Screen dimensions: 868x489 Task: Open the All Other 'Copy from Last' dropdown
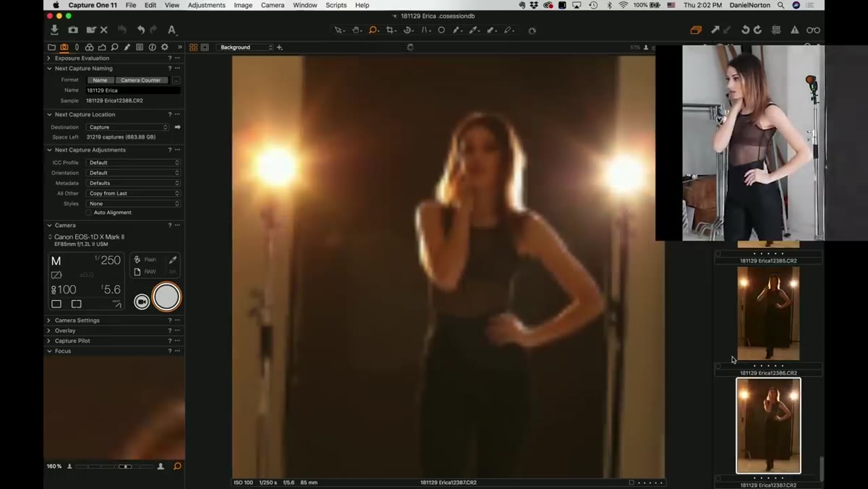[133, 193]
